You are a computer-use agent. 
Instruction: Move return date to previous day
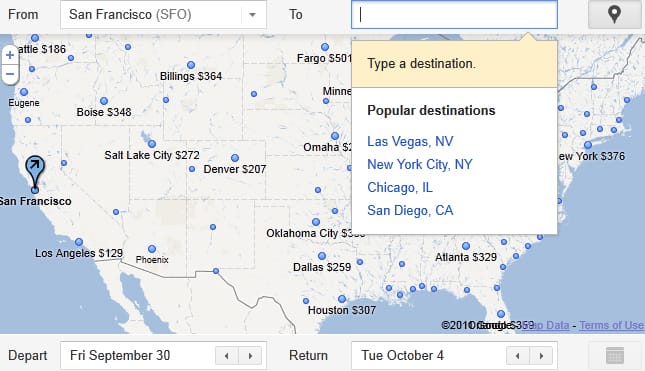(x=517, y=356)
